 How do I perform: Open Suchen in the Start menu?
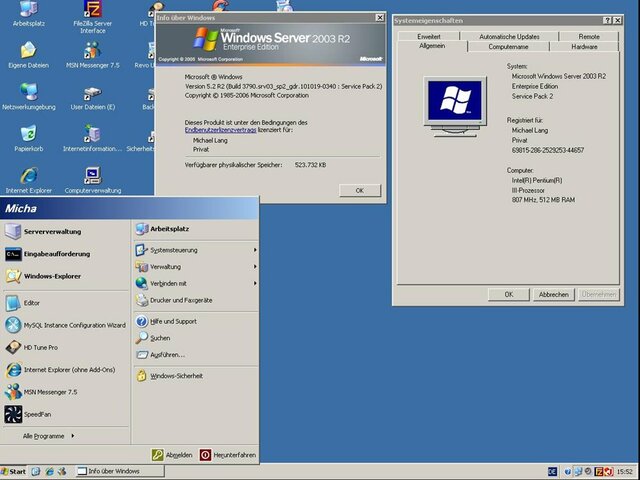point(196,338)
